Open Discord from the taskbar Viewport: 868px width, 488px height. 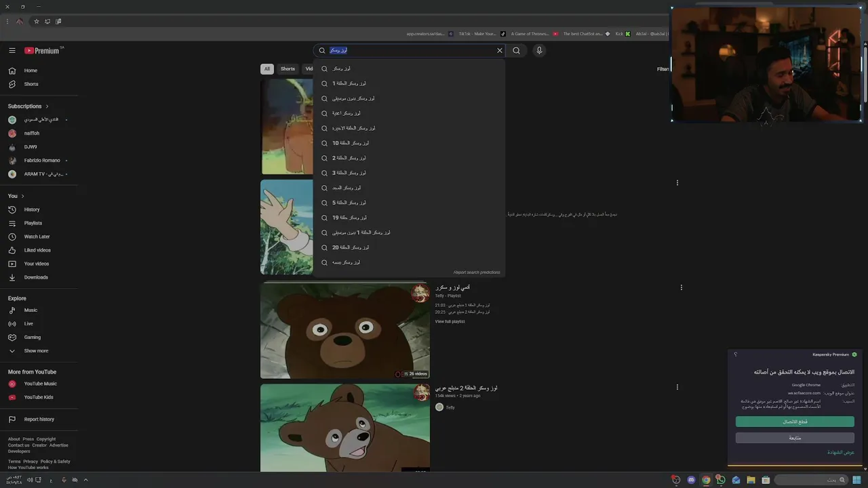[x=691, y=480]
